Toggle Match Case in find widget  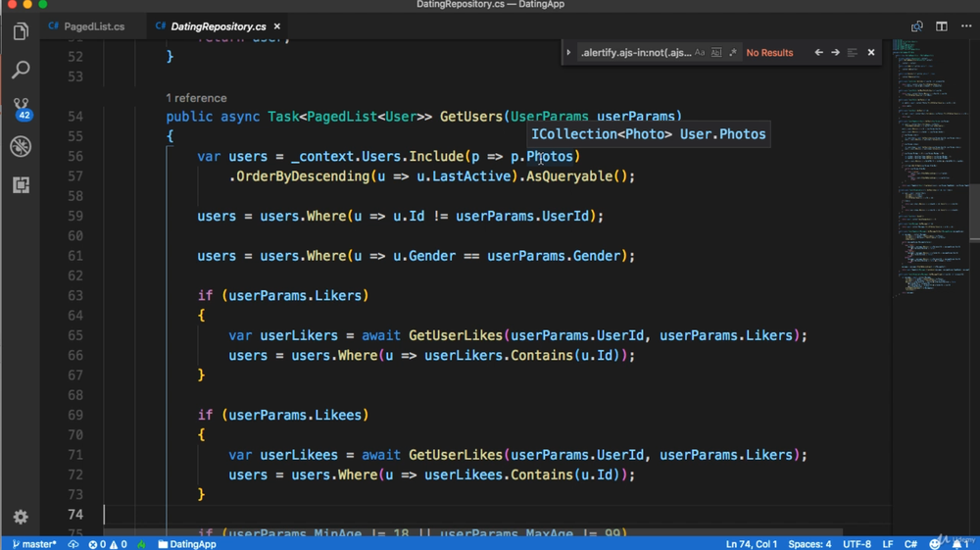pos(700,53)
